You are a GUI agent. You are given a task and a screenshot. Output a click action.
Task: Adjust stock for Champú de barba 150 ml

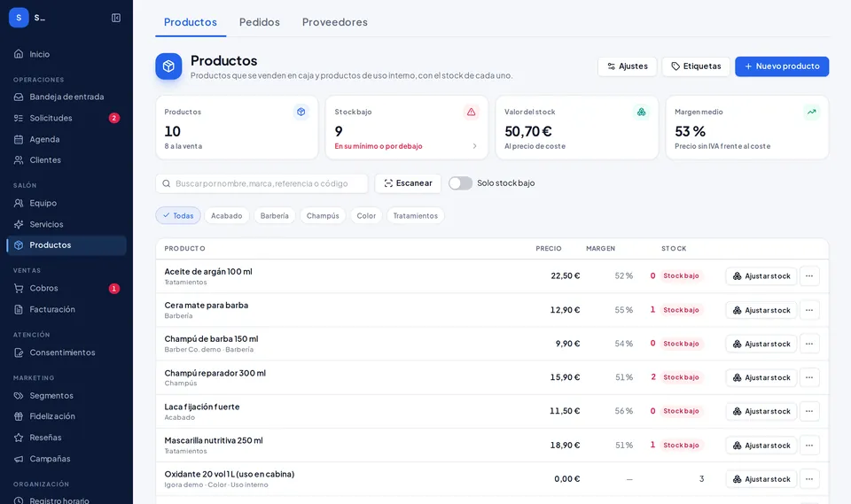click(x=761, y=344)
